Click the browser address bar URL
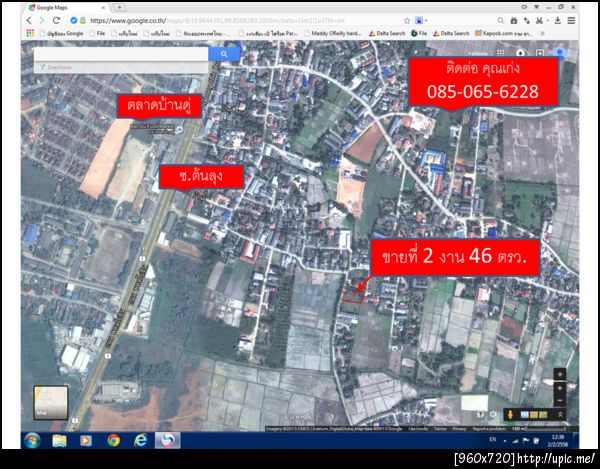The height and width of the screenshot is (469, 600). [217, 21]
